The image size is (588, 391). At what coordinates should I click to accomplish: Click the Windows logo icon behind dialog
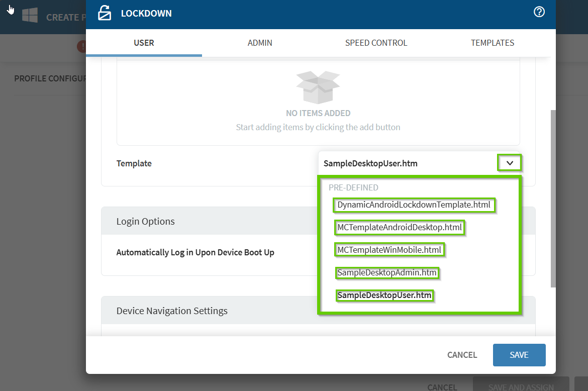[x=30, y=15]
